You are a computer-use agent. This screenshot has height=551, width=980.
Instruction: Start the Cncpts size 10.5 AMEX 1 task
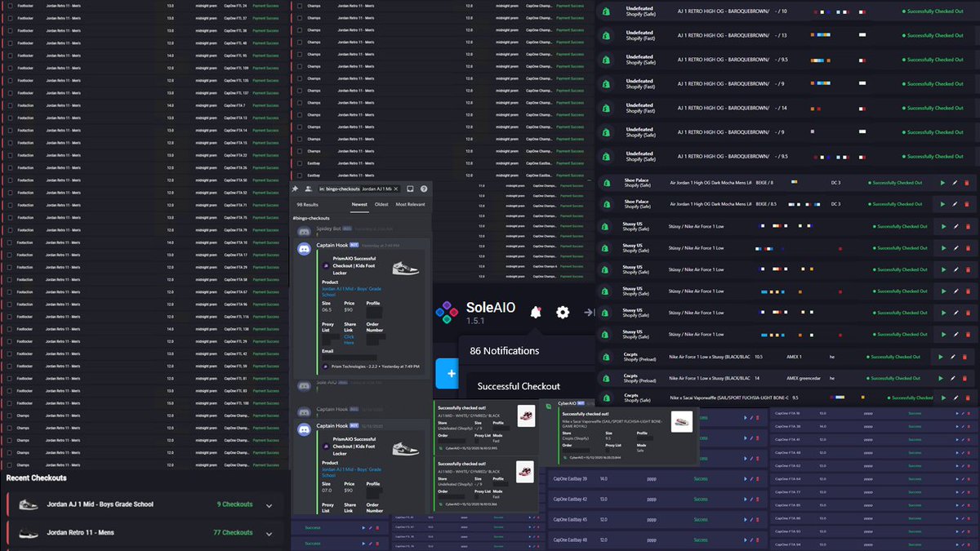click(x=942, y=357)
